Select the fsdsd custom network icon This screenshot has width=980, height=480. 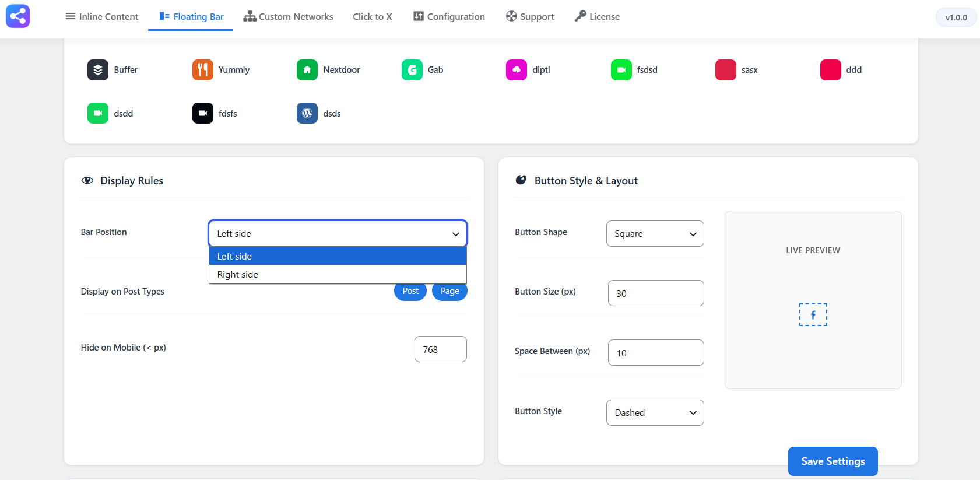[x=621, y=70]
